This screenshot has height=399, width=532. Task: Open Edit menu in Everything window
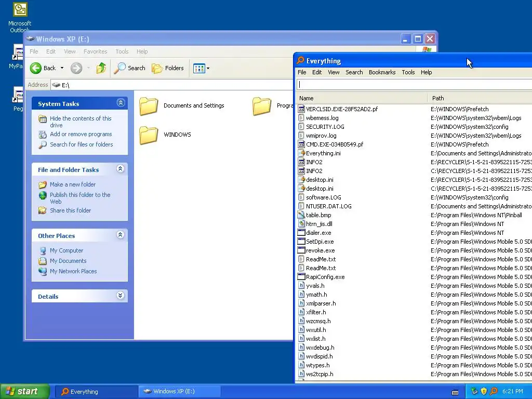click(x=317, y=72)
